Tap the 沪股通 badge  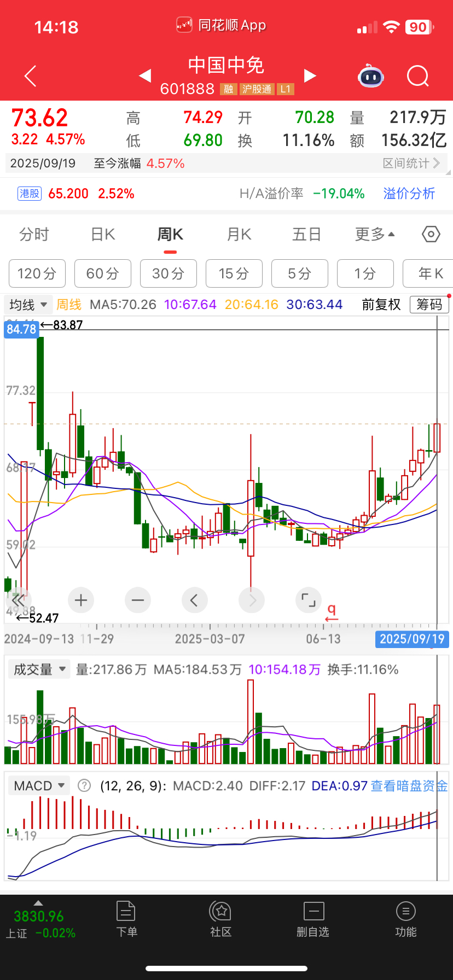coord(257,89)
